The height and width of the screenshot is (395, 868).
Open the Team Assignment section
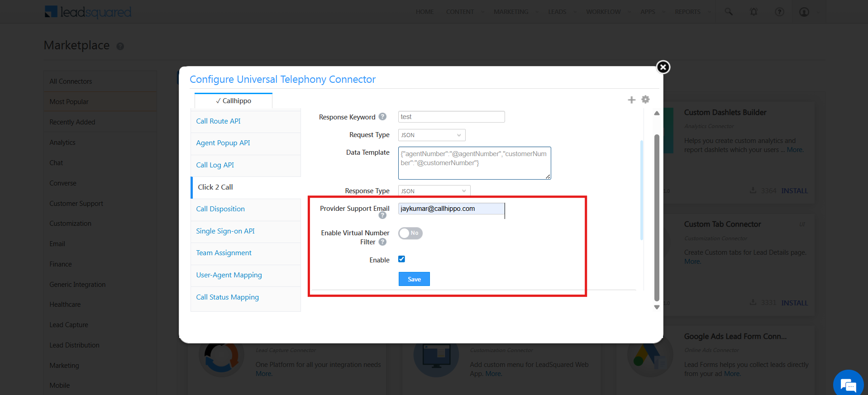click(x=246, y=253)
